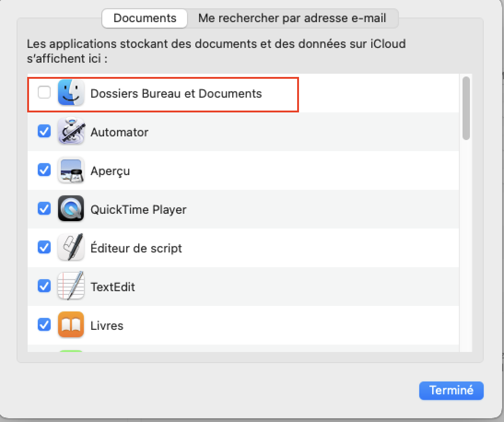
Task: Select the 'Livres' row label
Action: (x=107, y=326)
